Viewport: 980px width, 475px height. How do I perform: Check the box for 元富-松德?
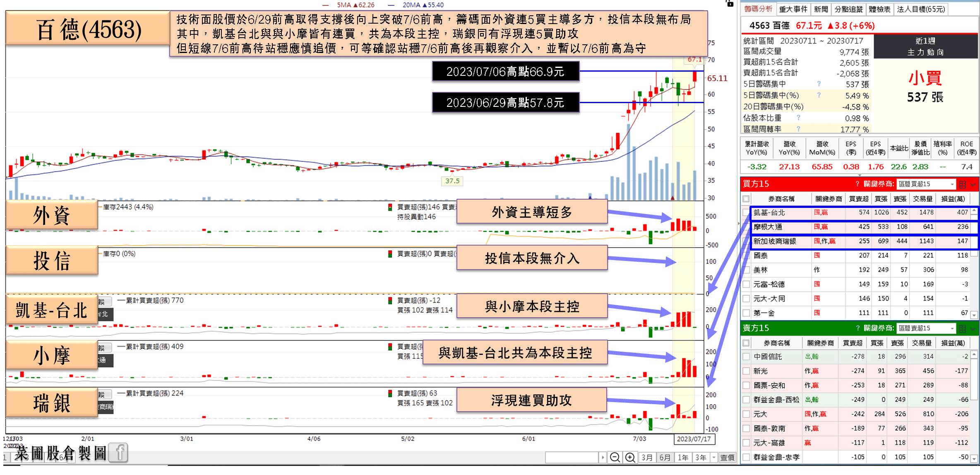click(x=746, y=284)
